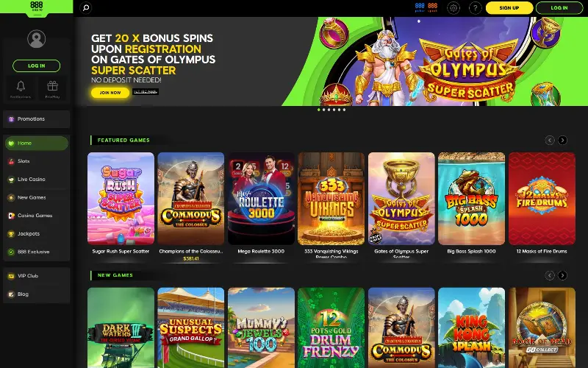Click the yellow SIGN UP button

pyautogui.click(x=509, y=8)
